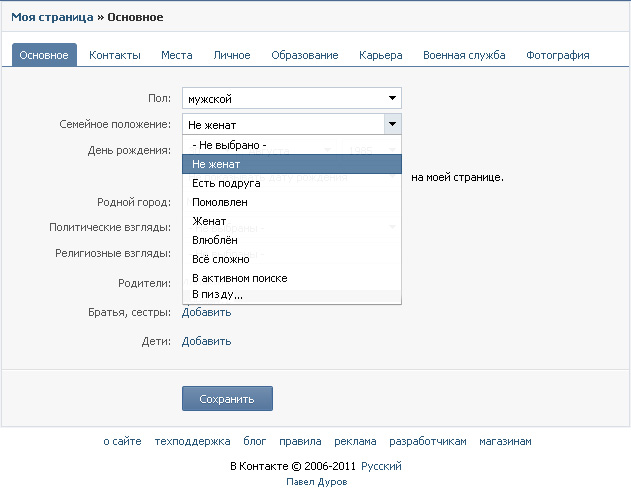The width and height of the screenshot is (631, 499).
Task: Open the Карьера tab
Action: (381, 55)
